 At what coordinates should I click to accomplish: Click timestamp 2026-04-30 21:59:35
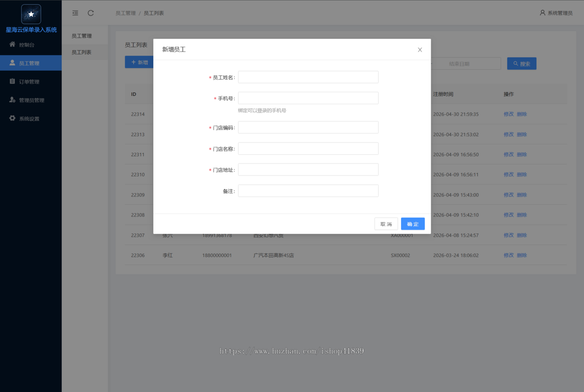coord(456,114)
